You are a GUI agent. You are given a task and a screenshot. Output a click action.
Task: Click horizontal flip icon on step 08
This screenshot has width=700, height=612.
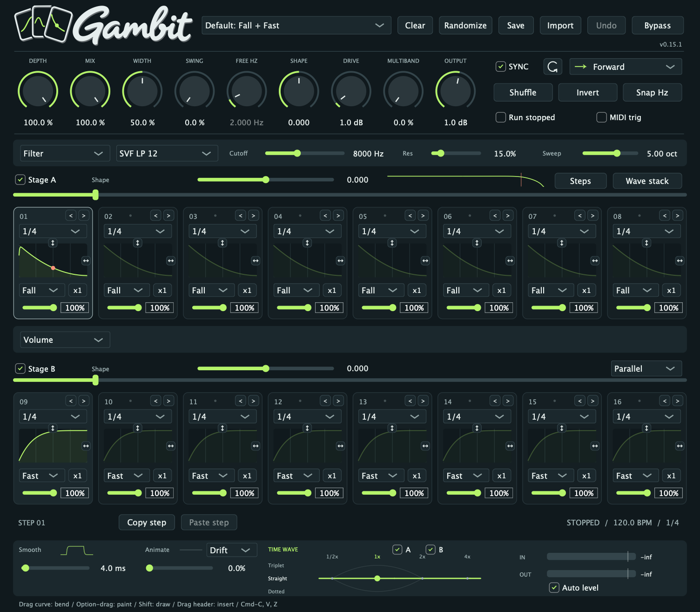680,261
